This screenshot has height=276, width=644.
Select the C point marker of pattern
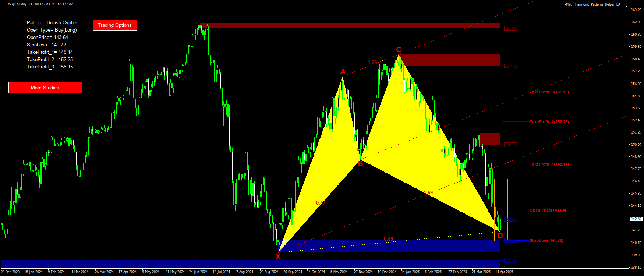(399, 50)
